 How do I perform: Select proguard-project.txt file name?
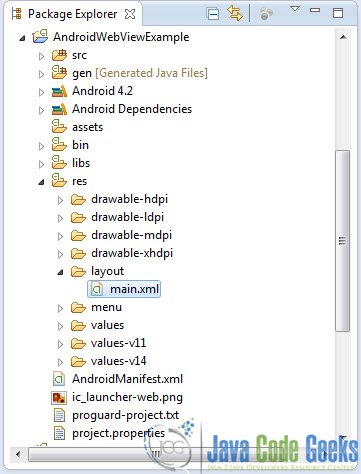(126, 415)
